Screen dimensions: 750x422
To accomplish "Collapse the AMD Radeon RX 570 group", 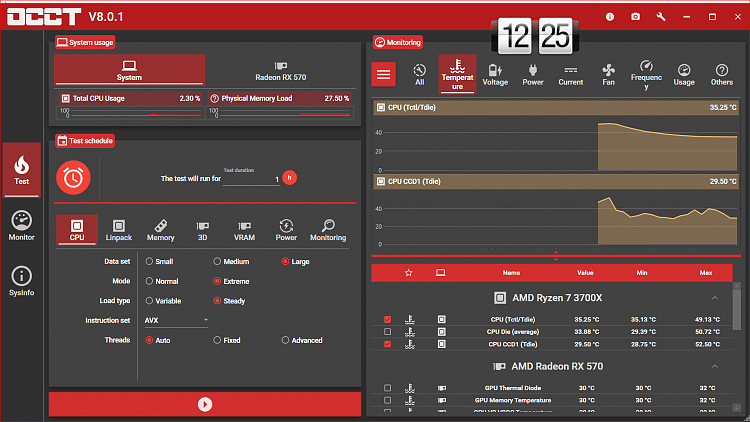I will click(715, 366).
